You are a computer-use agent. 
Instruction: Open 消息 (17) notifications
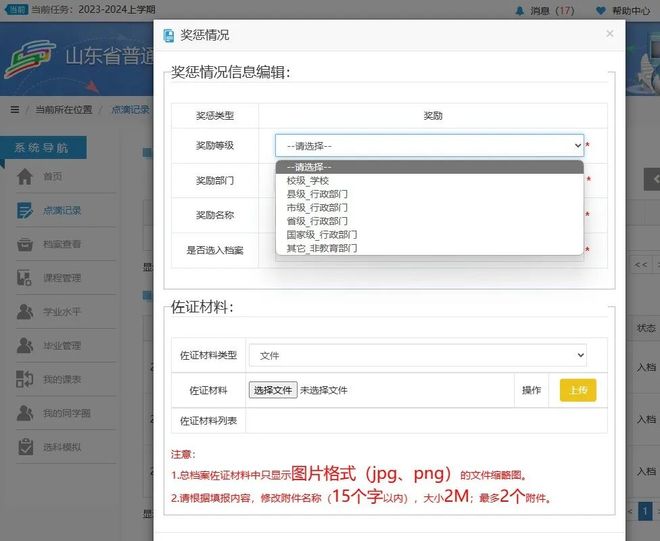coord(552,11)
